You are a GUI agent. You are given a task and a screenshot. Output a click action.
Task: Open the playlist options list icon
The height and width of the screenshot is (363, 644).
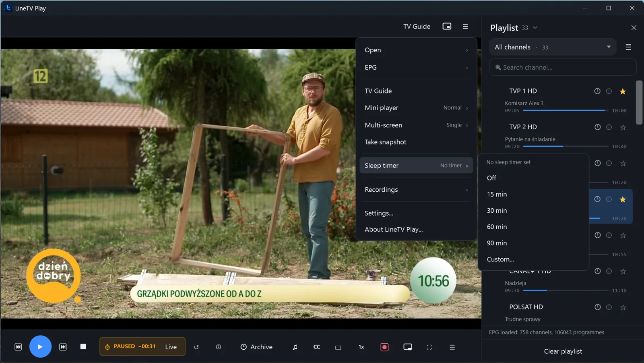coord(628,47)
